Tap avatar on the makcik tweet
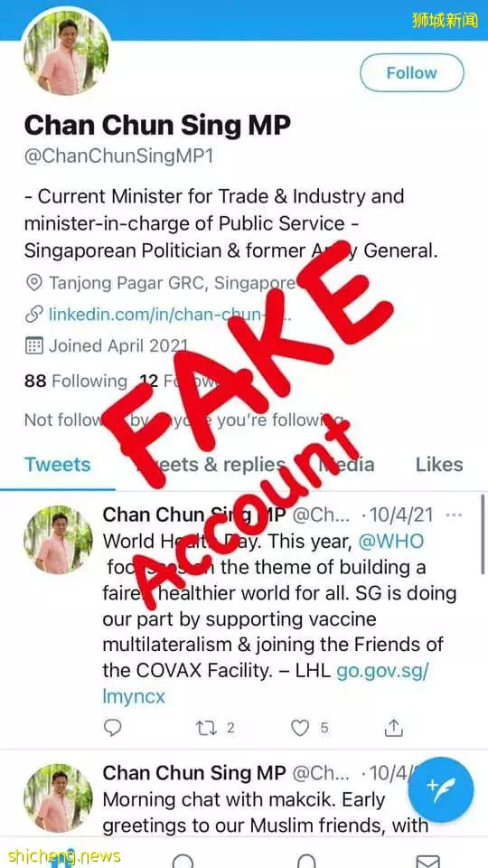Image resolution: width=488 pixels, height=868 pixels. click(x=58, y=798)
